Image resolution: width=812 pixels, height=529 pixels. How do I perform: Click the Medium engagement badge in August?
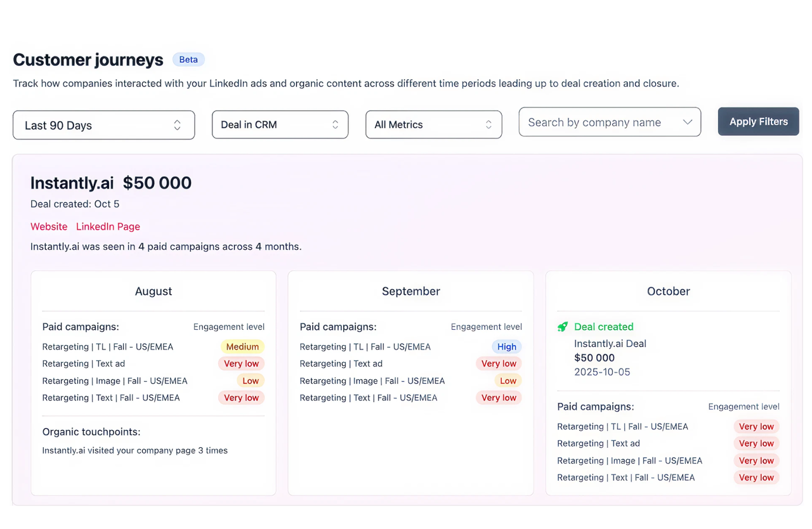click(242, 346)
